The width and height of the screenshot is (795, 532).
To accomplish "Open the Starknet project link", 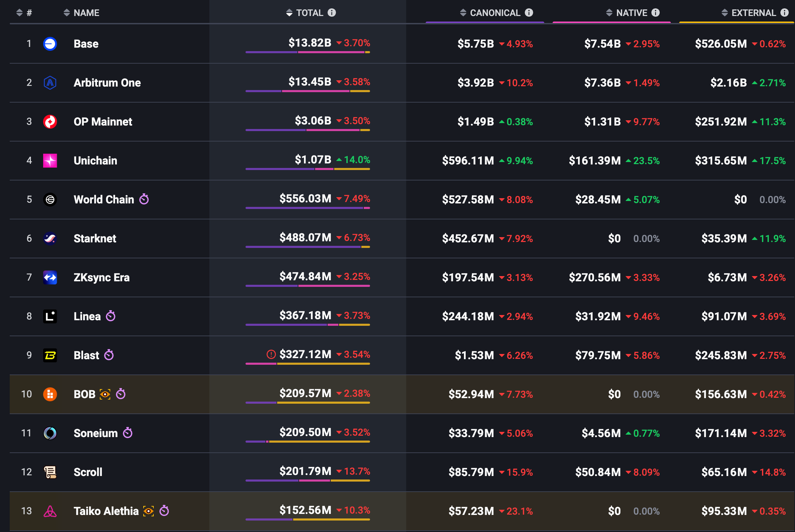I will tap(95, 239).
